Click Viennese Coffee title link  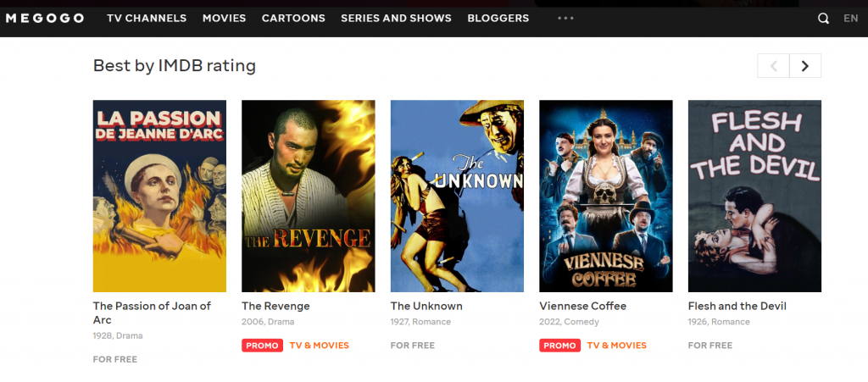pos(583,307)
